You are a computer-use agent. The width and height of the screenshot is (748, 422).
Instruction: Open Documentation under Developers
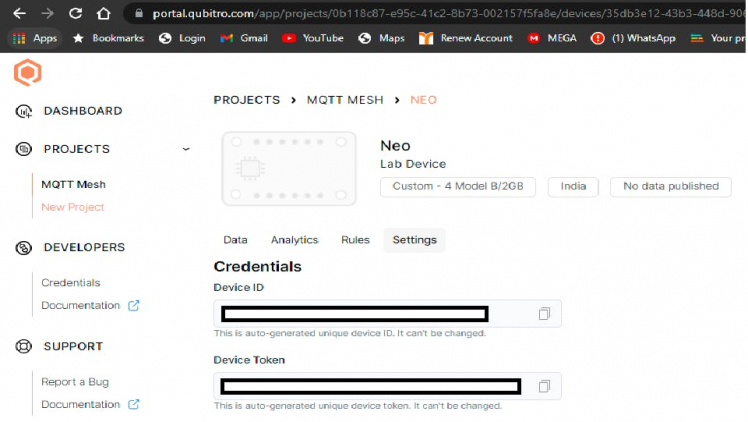coord(81,306)
